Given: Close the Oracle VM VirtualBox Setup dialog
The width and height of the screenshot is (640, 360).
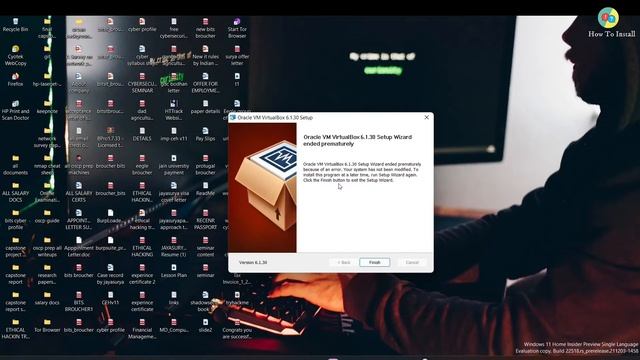Looking at the screenshot, I should tap(427, 117).
